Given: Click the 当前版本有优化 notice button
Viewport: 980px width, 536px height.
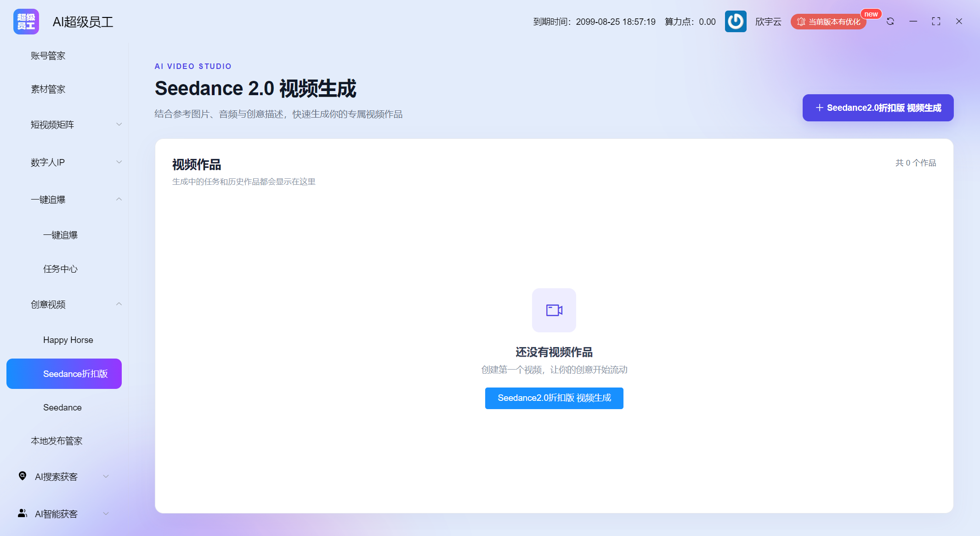Looking at the screenshot, I should tap(828, 22).
